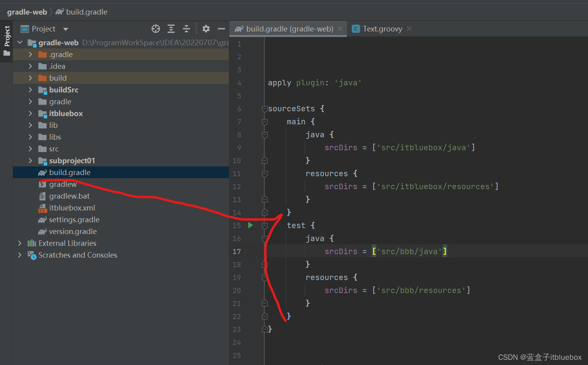
Task: Collapse the gradle-web root project node
Action: pos(20,42)
